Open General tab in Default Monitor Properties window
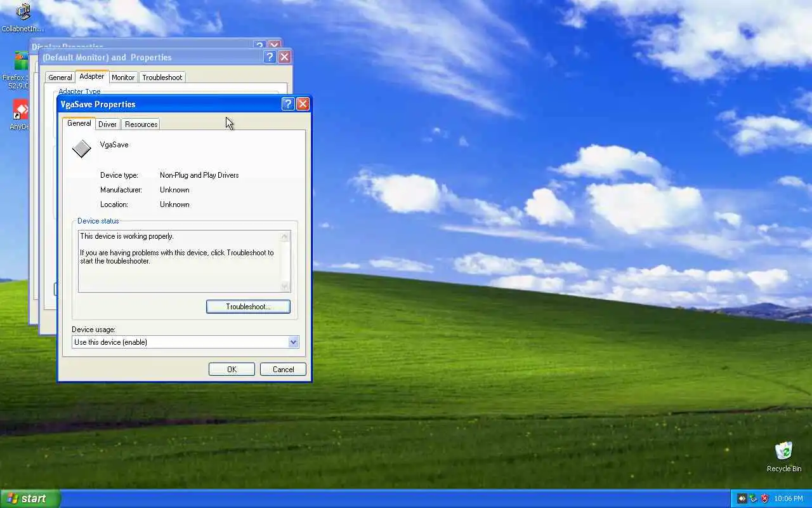This screenshot has width=812, height=508. [60, 77]
